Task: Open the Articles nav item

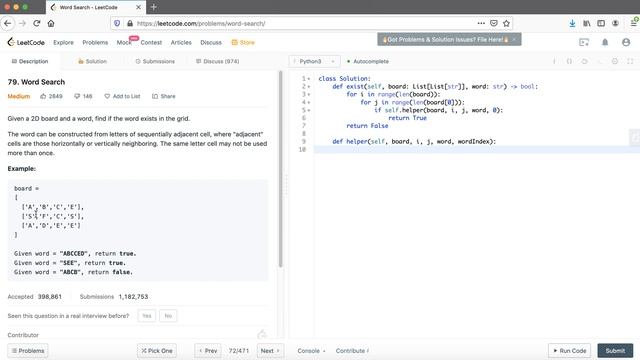Action: pos(181,42)
